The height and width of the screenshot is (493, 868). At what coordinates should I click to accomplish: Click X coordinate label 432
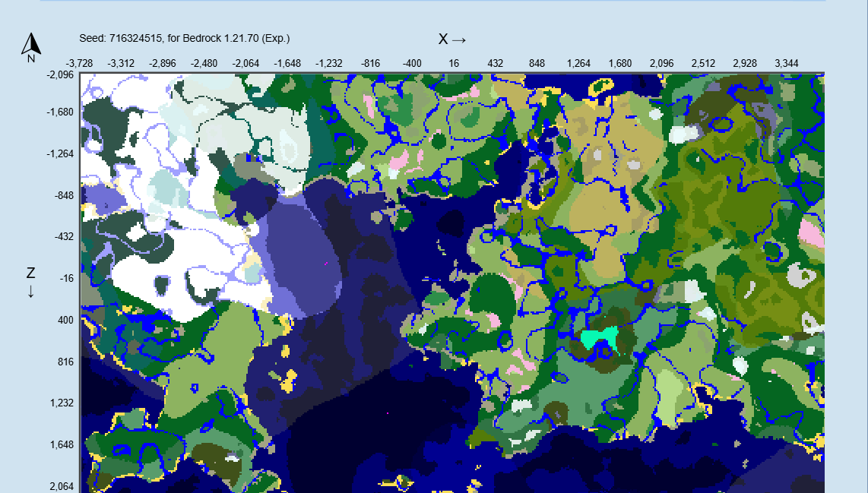click(x=496, y=63)
